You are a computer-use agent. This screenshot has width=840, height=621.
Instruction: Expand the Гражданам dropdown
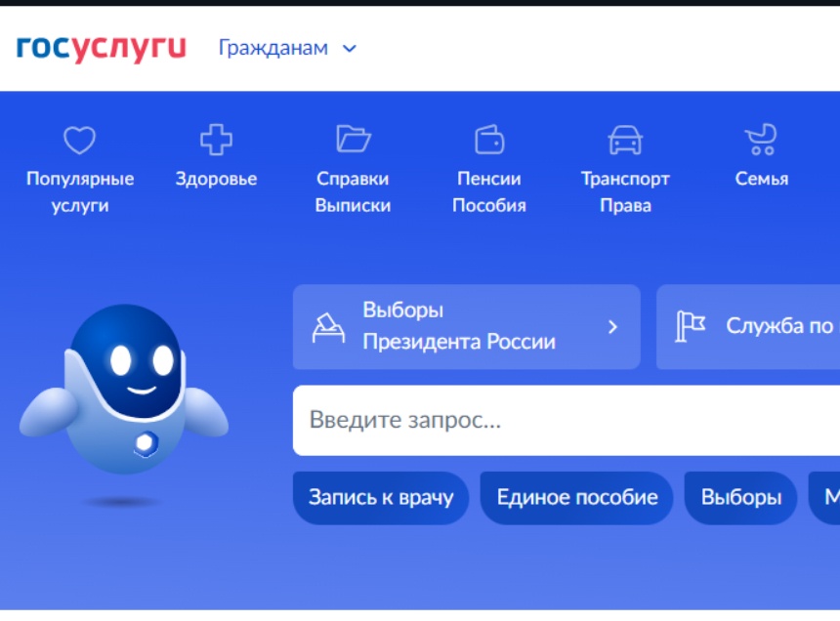273,48
